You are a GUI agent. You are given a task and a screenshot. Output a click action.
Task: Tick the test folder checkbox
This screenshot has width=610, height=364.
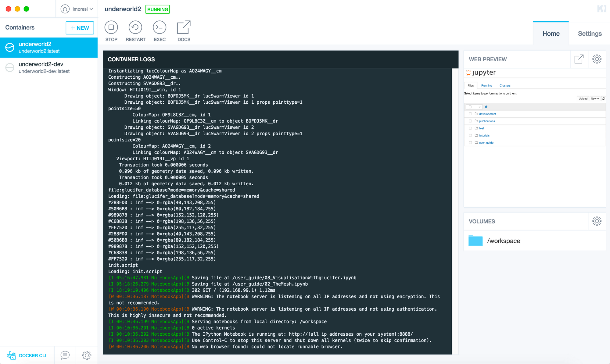point(470,128)
